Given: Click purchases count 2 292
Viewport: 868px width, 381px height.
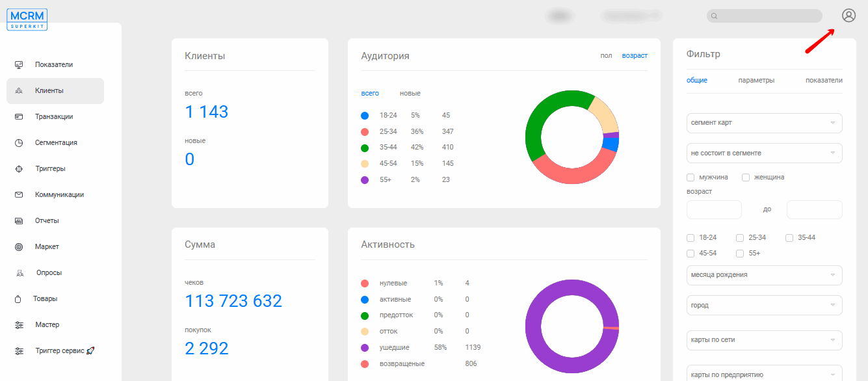Looking at the screenshot, I should click(207, 348).
